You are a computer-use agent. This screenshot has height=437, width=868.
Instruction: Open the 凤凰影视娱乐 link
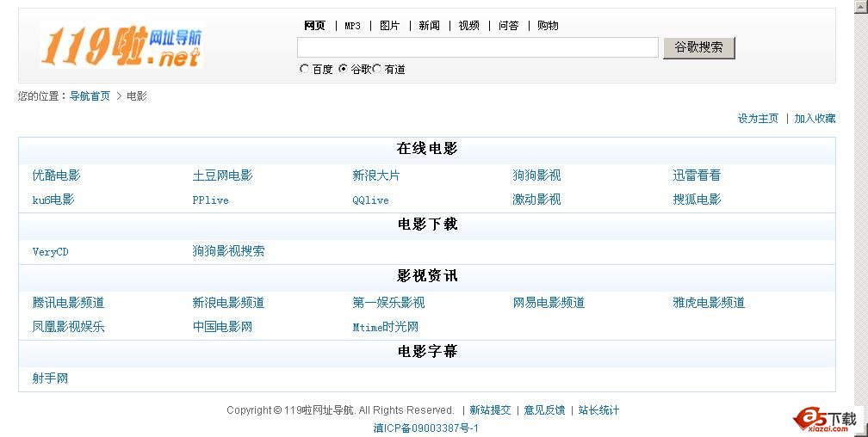[x=68, y=327]
